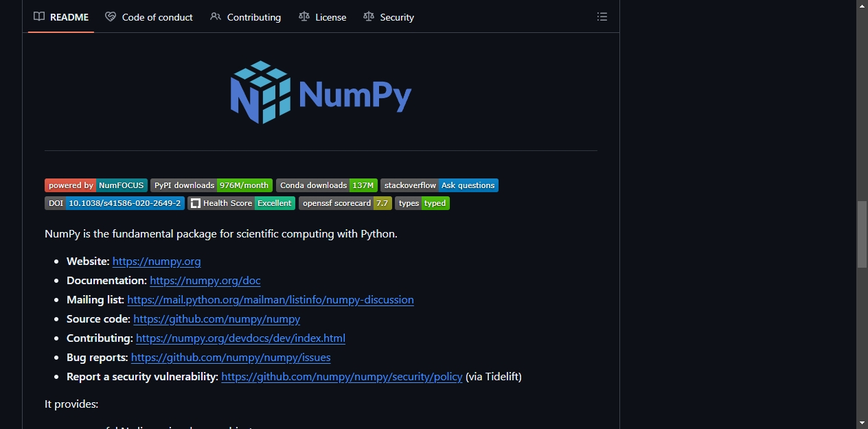868x429 pixels.
Task: Click the scrollbar up arrow
Action: pos(863,5)
